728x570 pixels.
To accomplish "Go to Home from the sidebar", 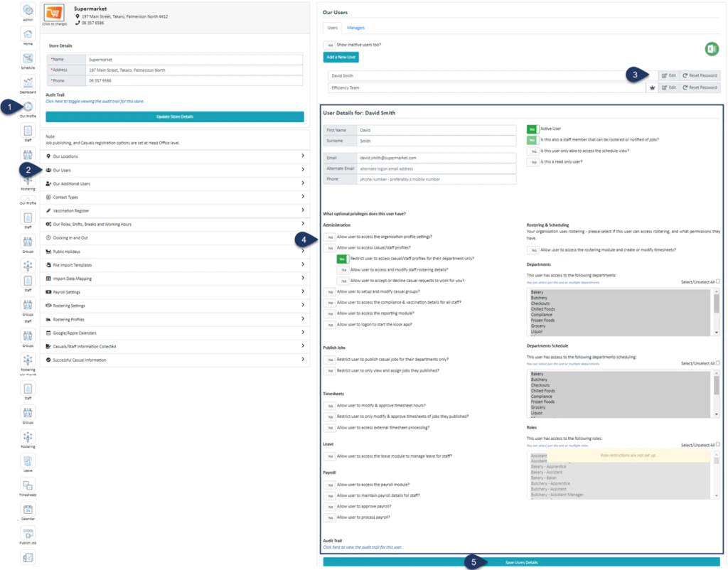I will click(x=28, y=34).
